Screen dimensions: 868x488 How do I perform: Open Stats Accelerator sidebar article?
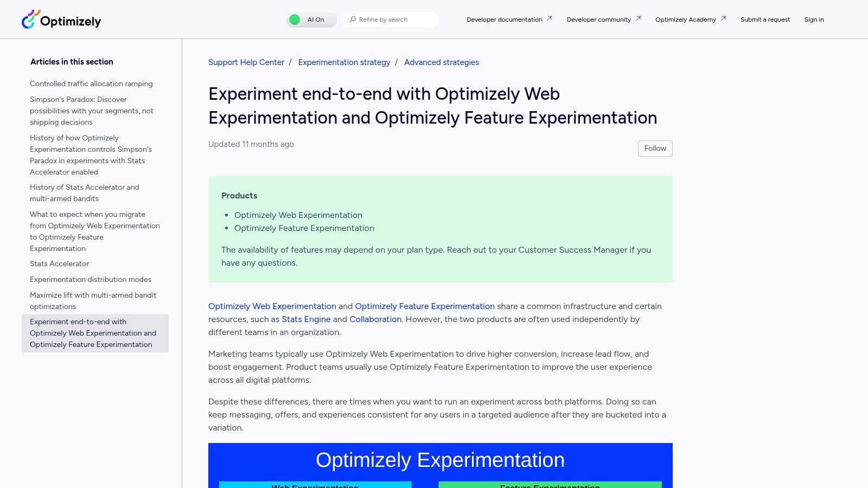(x=60, y=264)
